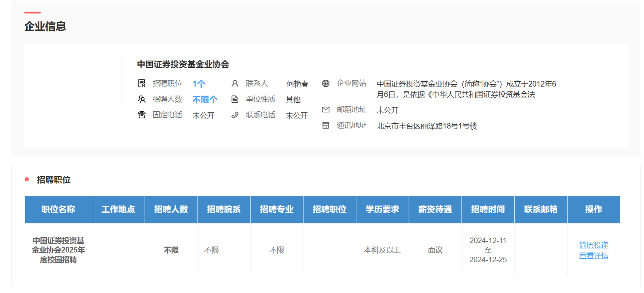The width and height of the screenshot is (644, 293).
Task: Click the 薪资待遇 column header
Action: [436, 209]
